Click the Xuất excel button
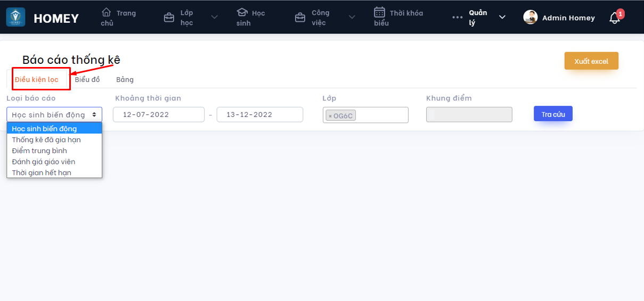Image resolution: width=644 pixels, height=301 pixels. (x=591, y=61)
